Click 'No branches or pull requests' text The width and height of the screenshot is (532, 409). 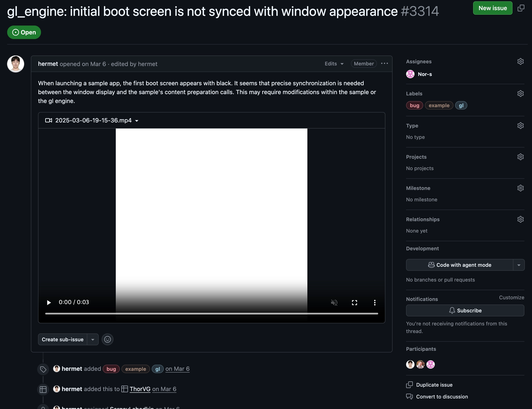tap(440, 280)
